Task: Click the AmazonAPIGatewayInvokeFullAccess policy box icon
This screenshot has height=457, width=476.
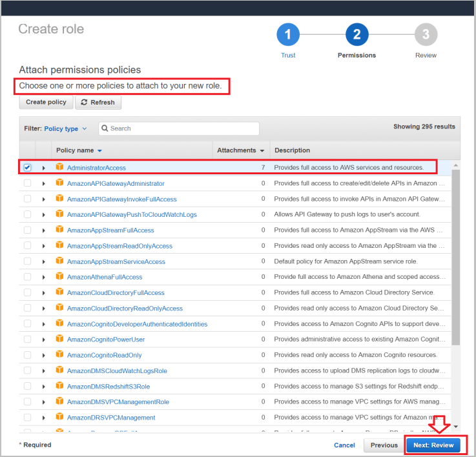Action: (59, 198)
